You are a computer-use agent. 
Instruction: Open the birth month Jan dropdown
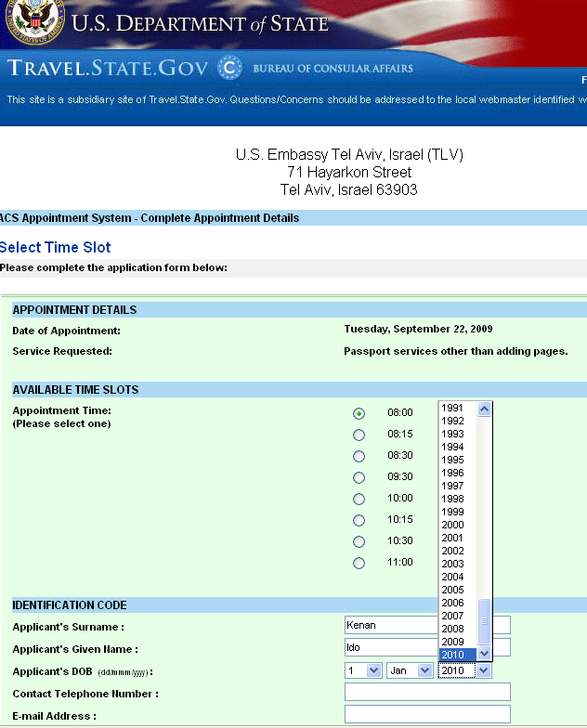coord(409,670)
